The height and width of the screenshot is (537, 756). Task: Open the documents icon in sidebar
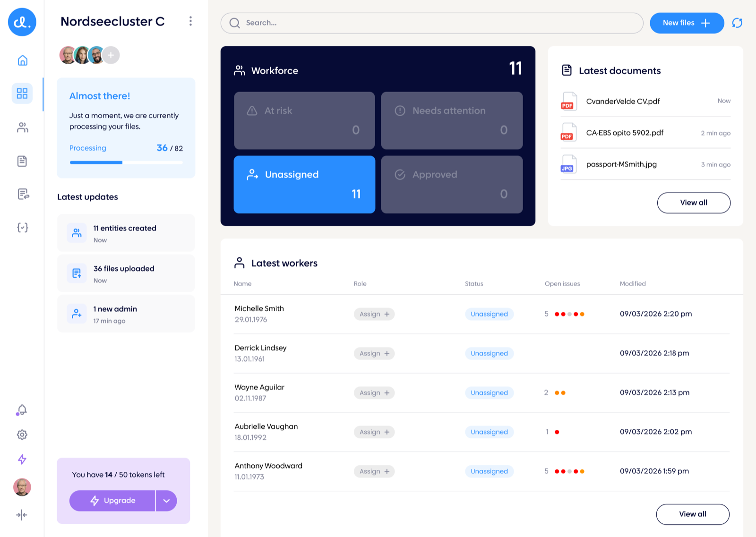point(22,161)
